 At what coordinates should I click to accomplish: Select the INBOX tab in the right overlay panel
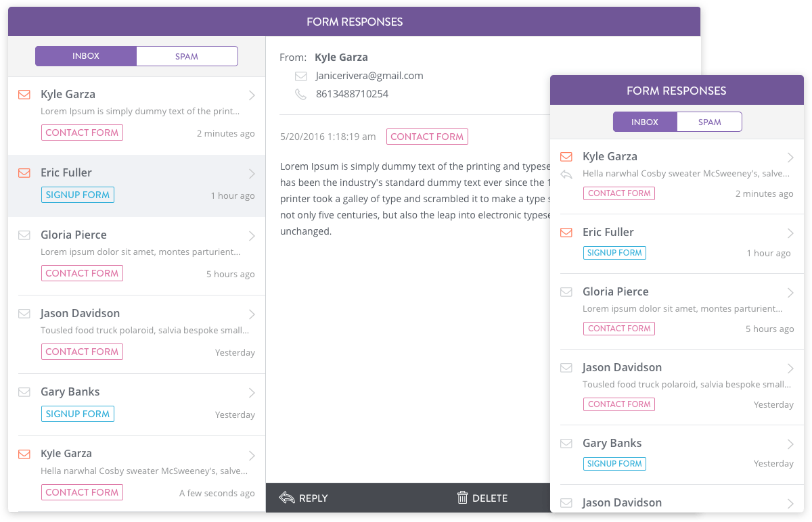coord(645,122)
